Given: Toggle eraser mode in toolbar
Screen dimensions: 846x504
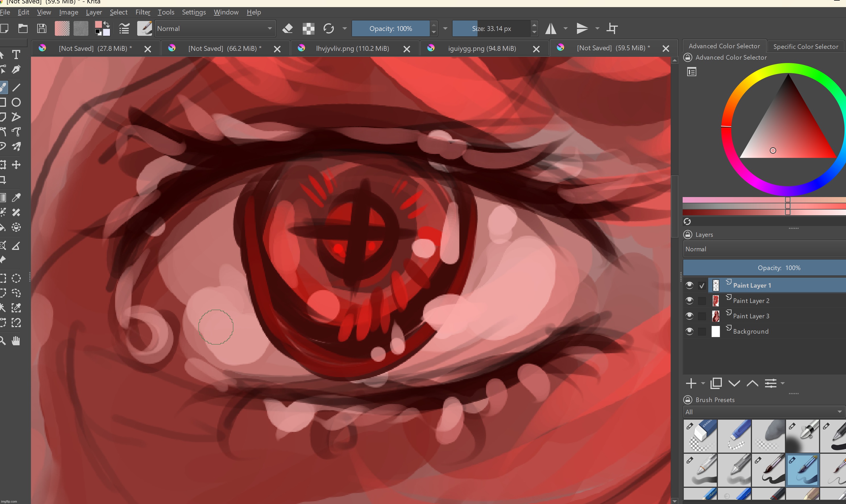Looking at the screenshot, I should 287,28.
